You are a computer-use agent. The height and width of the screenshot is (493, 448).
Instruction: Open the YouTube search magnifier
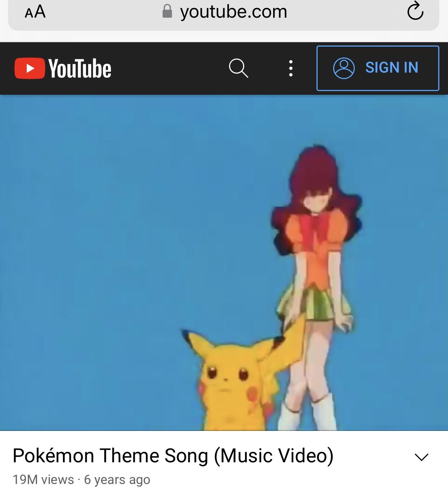click(238, 68)
